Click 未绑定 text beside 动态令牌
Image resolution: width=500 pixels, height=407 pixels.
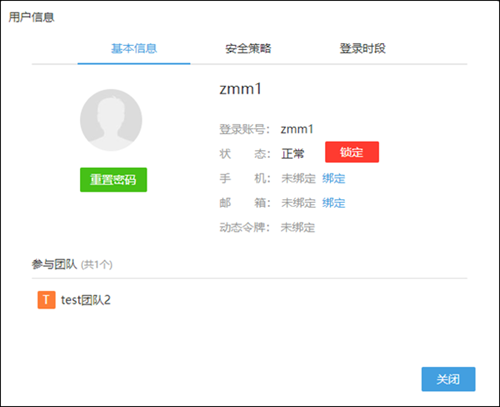point(298,227)
